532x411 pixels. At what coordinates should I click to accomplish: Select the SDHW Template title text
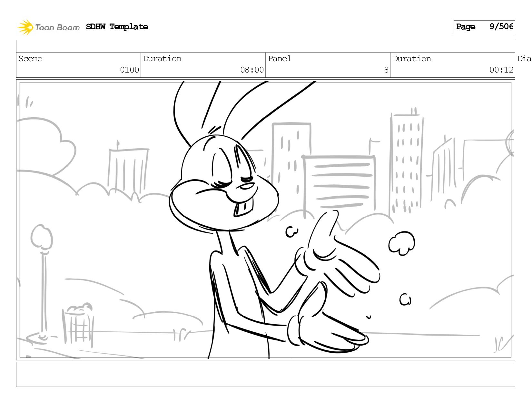[x=117, y=27]
